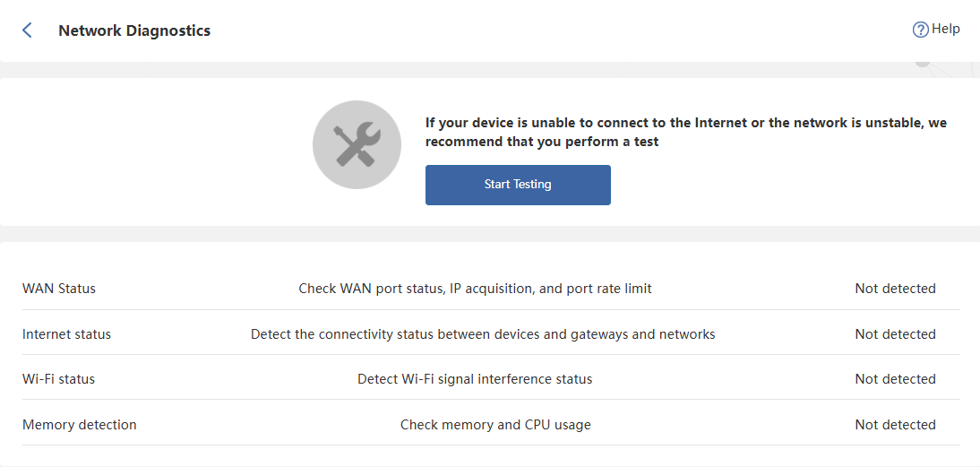
Task: Go back using the left arrow
Action: click(x=27, y=30)
